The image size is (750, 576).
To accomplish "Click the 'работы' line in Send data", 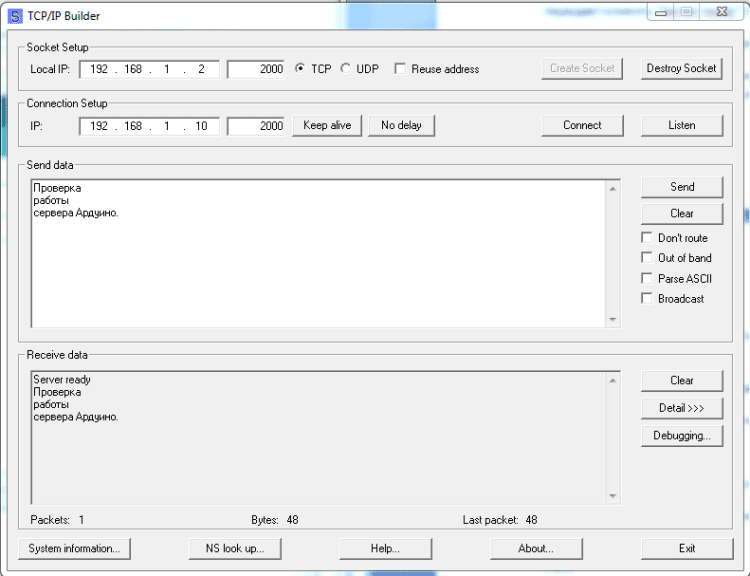I will pos(51,200).
